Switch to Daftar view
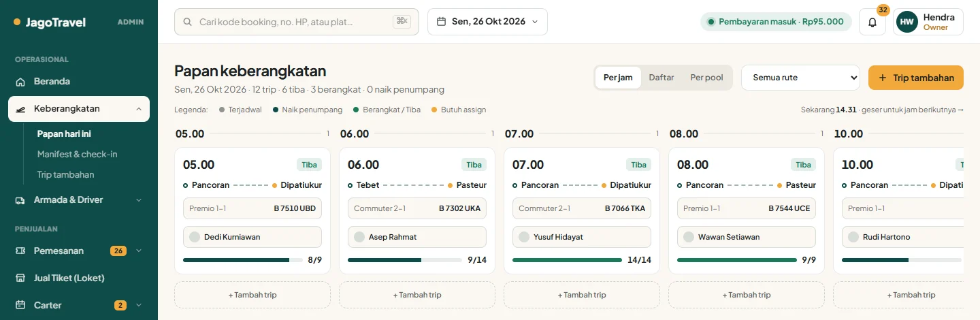 pos(661,78)
